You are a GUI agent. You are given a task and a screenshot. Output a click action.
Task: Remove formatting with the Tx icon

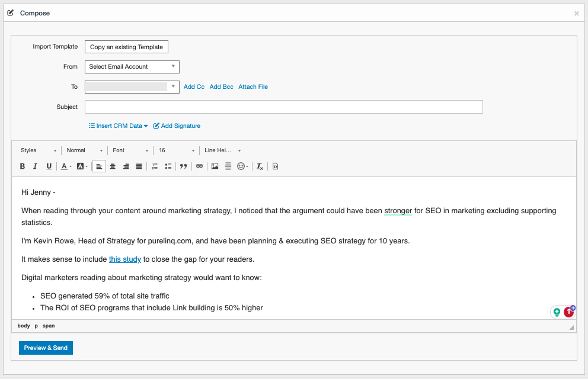(259, 166)
